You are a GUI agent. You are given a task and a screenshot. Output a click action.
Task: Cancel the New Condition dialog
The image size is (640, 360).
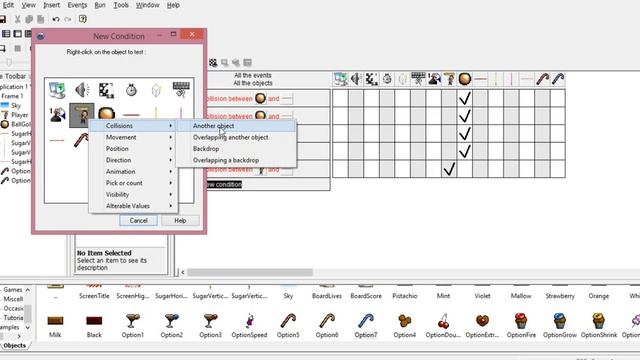[x=138, y=220]
